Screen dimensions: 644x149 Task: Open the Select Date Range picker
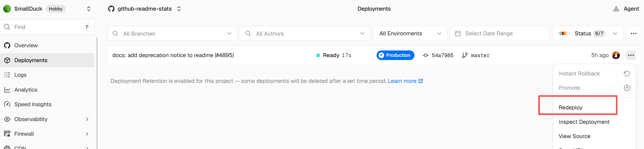click(x=500, y=33)
